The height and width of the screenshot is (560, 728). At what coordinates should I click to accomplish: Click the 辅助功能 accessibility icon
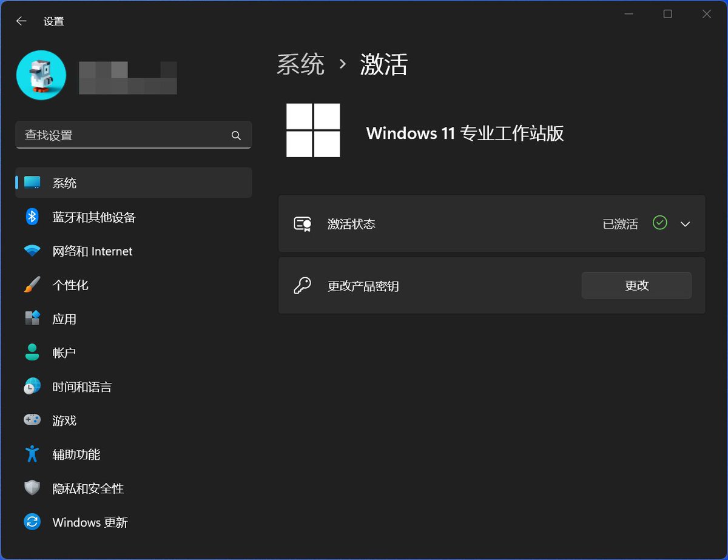(x=32, y=454)
